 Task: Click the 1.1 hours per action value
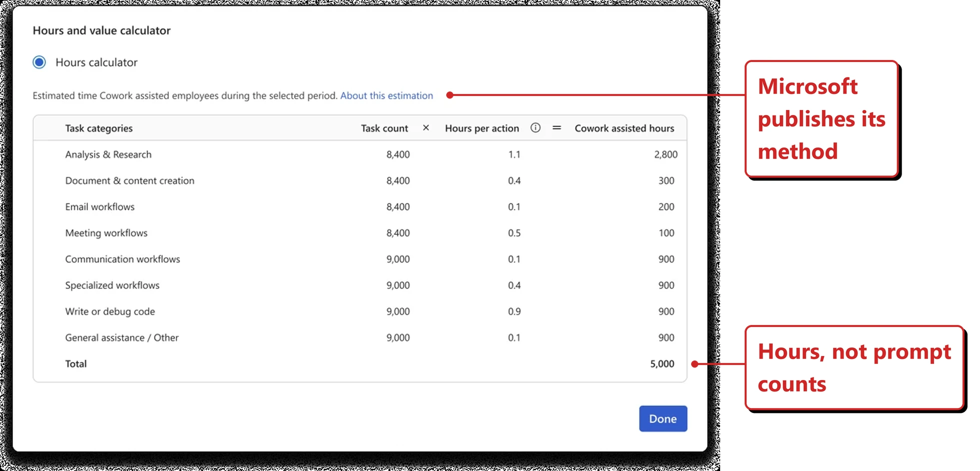click(x=514, y=154)
